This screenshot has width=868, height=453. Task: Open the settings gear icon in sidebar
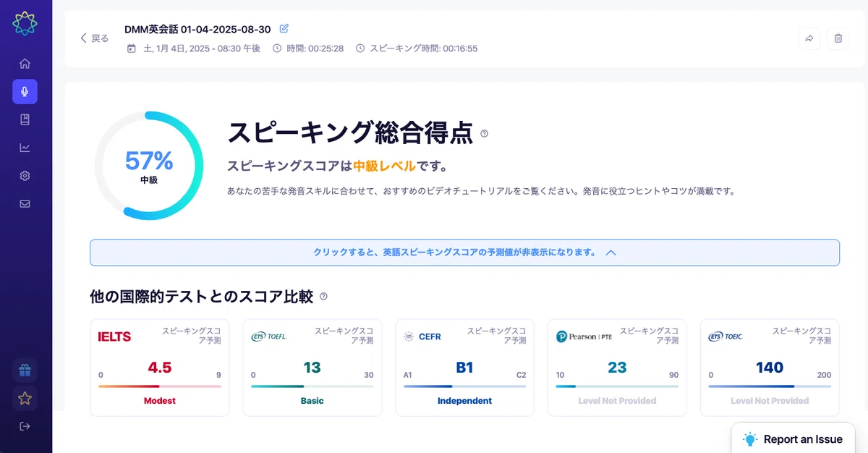click(25, 176)
